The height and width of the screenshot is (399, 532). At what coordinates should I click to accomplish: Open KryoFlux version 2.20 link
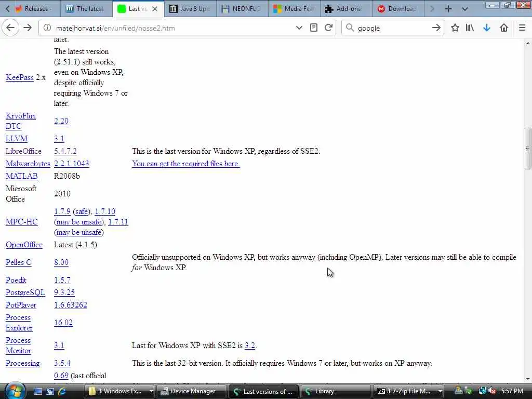click(61, 121)
